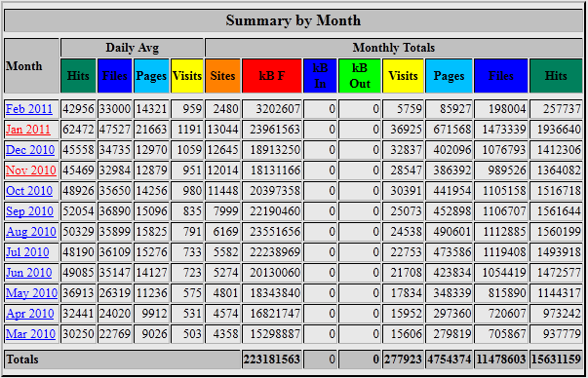588x378 pixels.
Task: Open the Nov 2010 statistics link
Action: pyautogui.click(x=31, y=170)
